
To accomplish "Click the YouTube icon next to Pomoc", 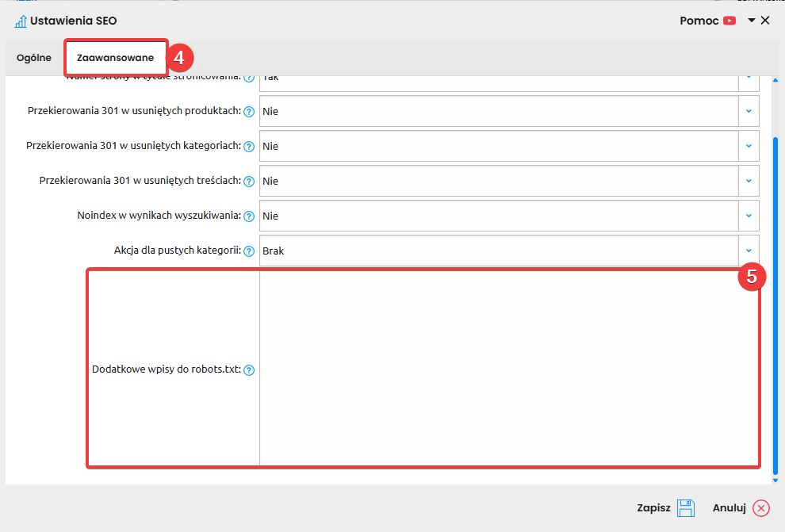I will (729, 21).
